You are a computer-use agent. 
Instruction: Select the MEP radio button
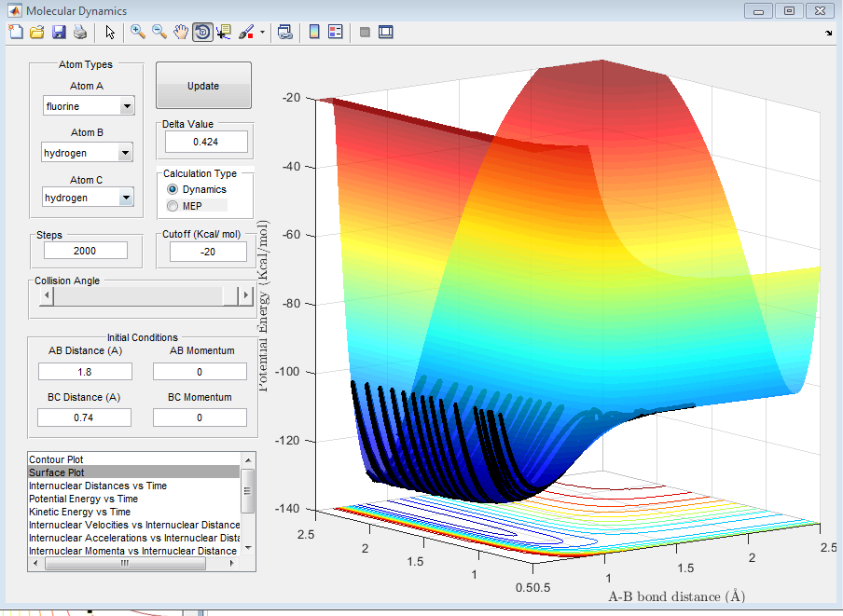[x=173, y=205]
